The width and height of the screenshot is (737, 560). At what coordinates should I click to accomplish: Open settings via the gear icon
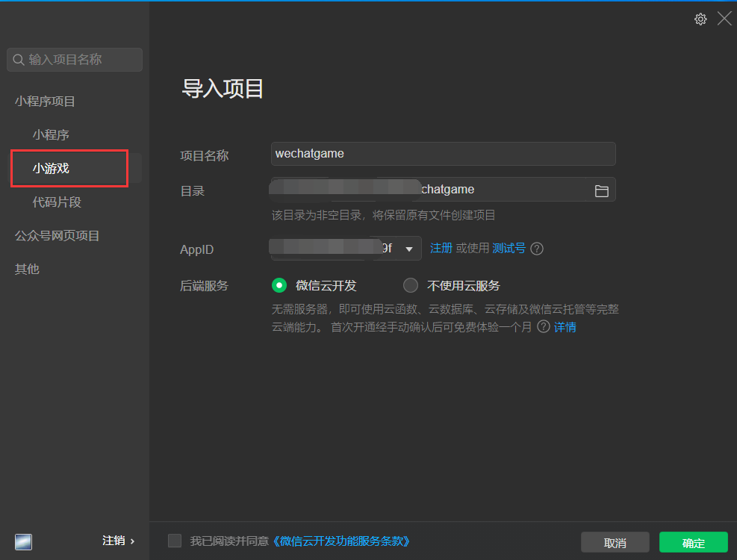click(x=700, y=19)
